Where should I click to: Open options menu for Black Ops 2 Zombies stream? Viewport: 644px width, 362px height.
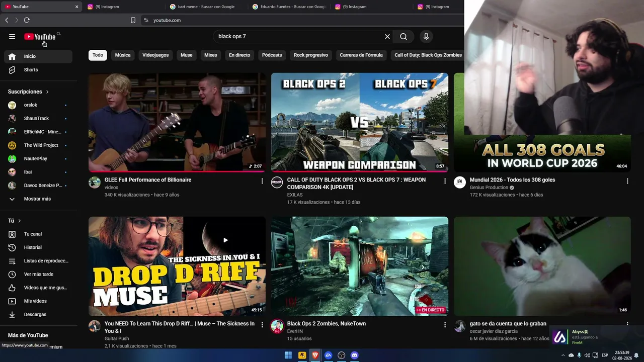(445, 325)
